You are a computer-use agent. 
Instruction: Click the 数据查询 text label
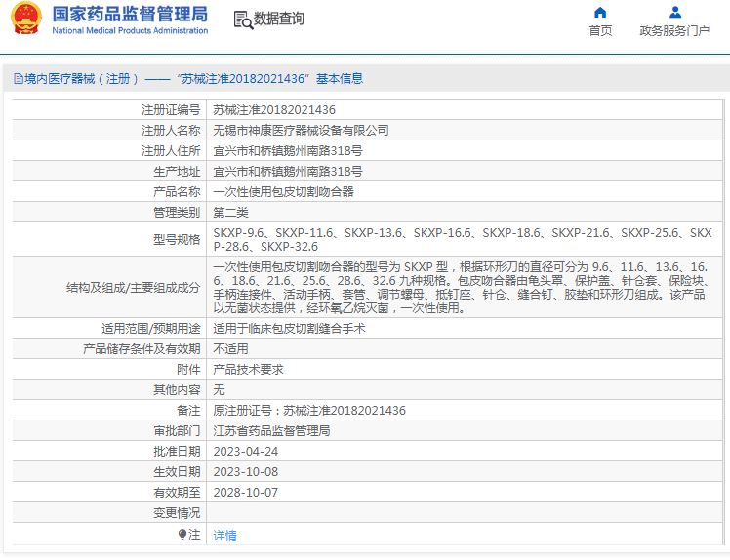[x=278, y=20]
